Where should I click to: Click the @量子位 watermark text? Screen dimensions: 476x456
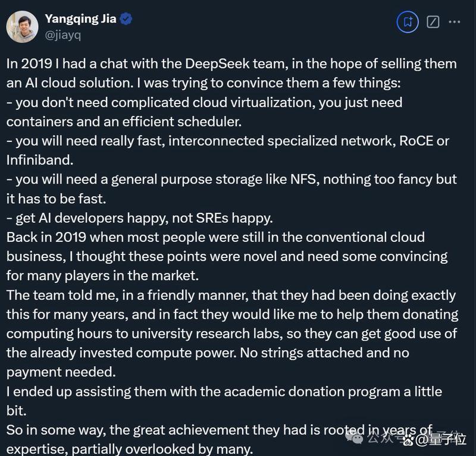[440, 439]
